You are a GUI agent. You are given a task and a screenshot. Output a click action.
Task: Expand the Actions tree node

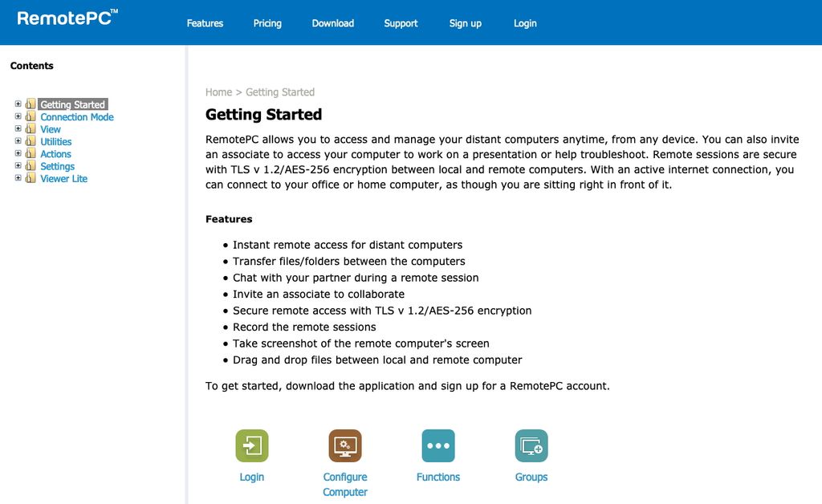(x=18, y=153)
